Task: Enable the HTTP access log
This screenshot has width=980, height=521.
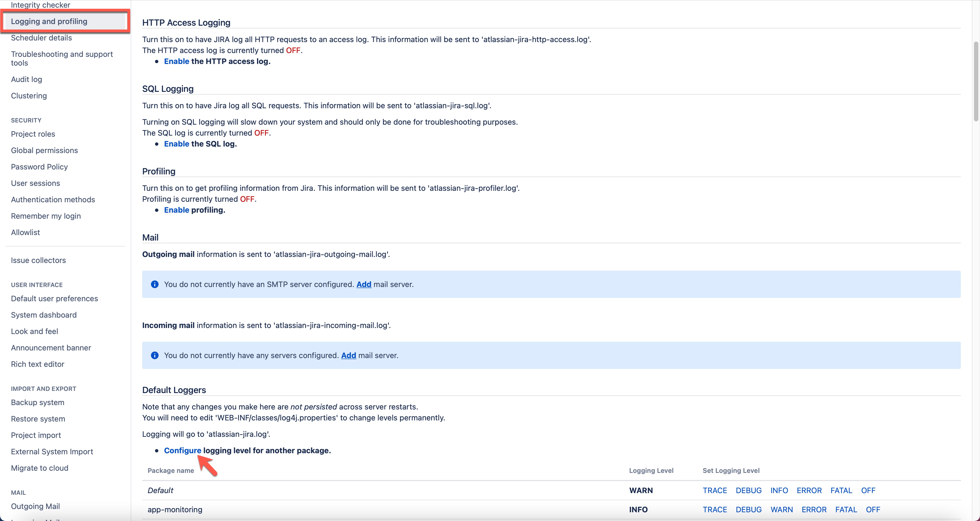Action: (176, 61)
